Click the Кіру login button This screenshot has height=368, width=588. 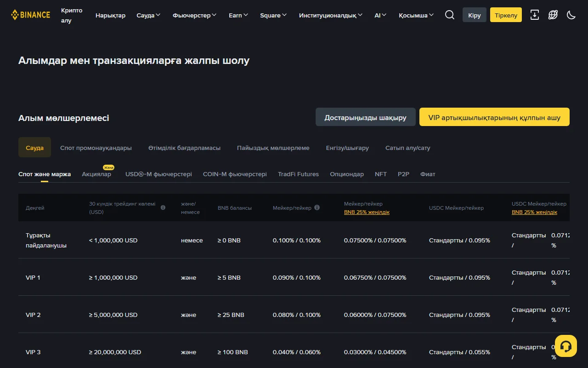coord(475,15)
